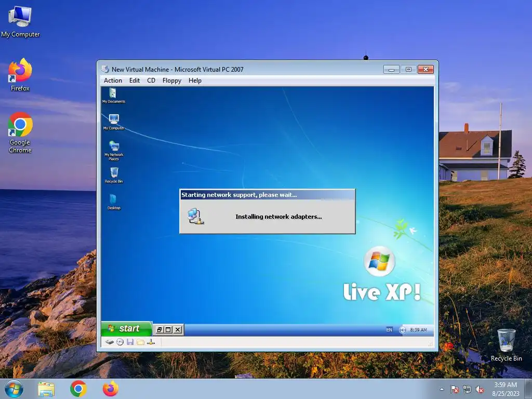Click the muted volume tray icon

[479, 390]
